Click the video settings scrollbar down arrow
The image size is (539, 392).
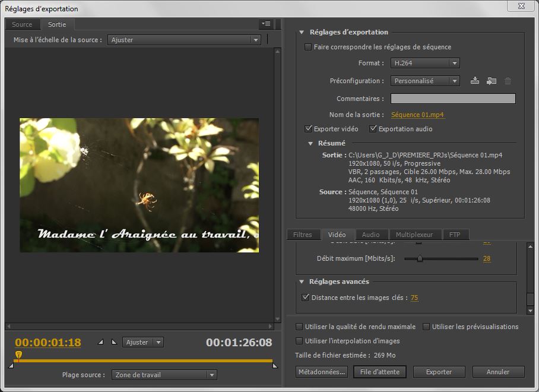[530, 311]
